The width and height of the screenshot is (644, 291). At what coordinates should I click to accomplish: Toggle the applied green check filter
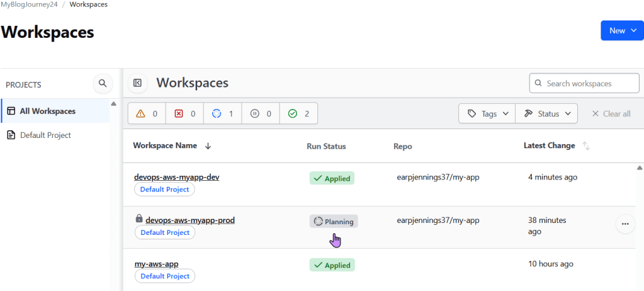(x=298, y=114)
